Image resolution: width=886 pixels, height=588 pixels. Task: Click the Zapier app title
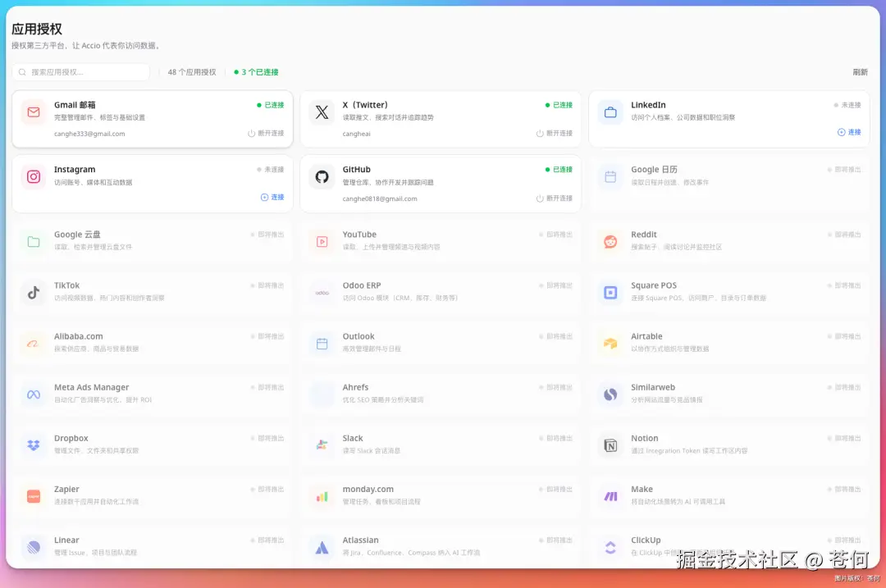[66, 489]
